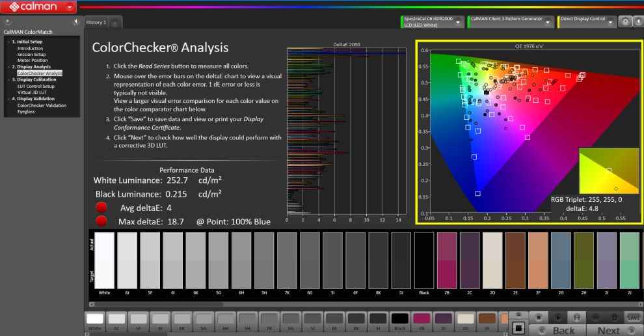Select the 2B magenta comparator swatch
The image size is (644, 336).
[447, 260]
